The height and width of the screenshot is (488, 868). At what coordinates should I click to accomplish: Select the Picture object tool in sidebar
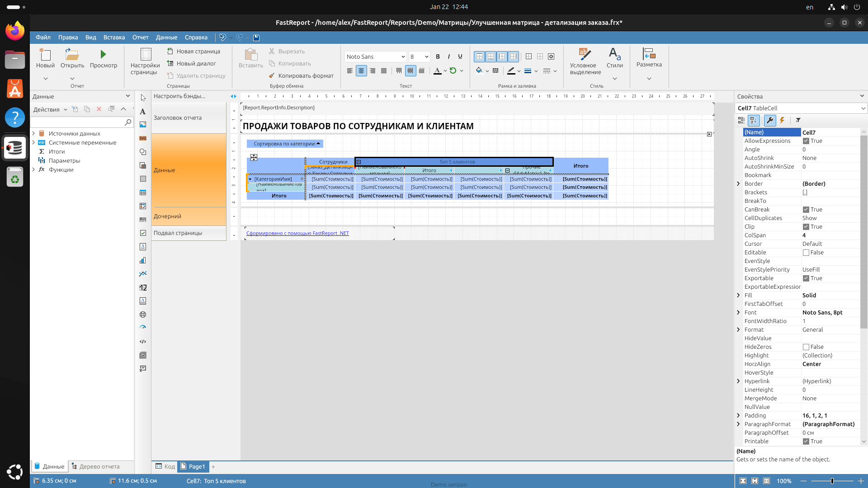click(x=143, y=125)
